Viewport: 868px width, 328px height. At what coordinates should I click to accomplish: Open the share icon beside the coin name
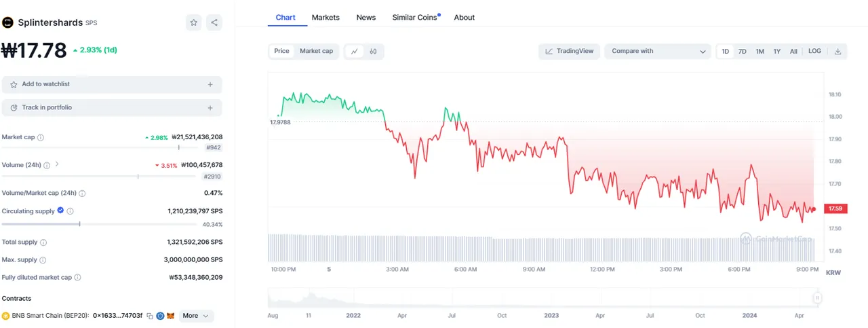point(214,22)
